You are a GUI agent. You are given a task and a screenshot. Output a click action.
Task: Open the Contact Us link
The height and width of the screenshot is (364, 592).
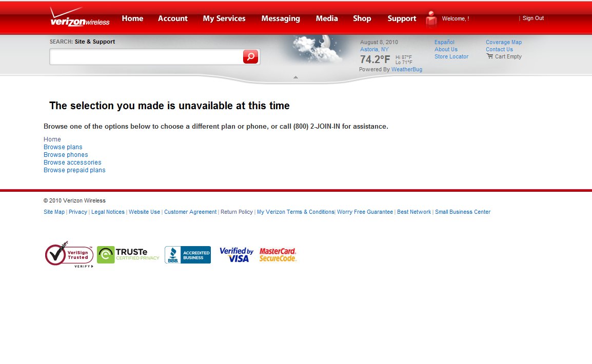499,49
